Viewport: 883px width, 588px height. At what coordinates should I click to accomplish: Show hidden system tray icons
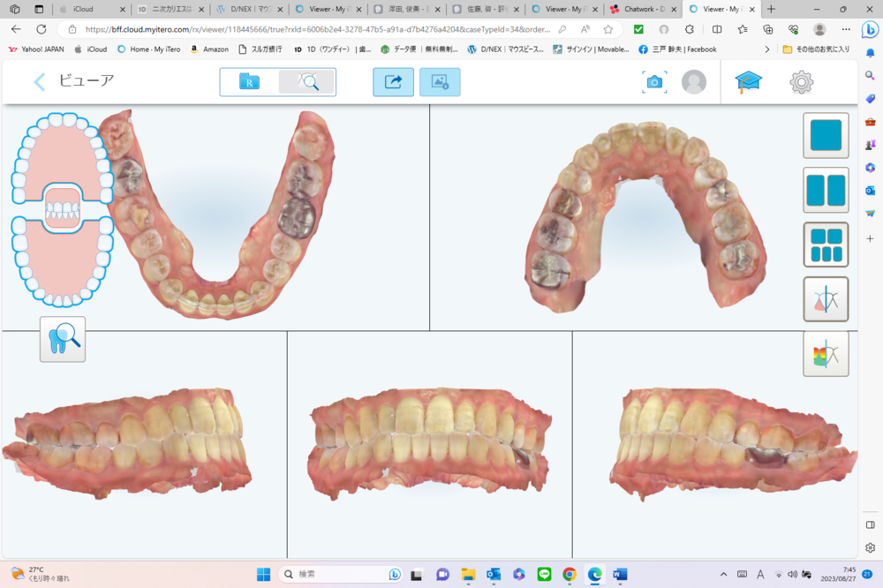[x=724, y=574]
